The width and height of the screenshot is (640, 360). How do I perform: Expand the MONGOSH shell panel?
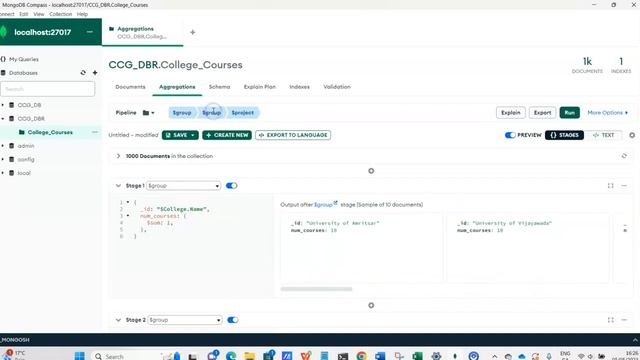(635, 340)
